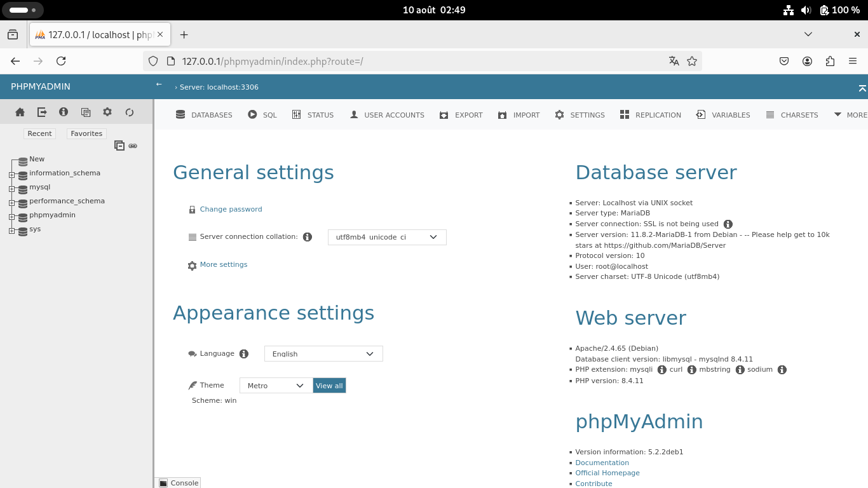
Task: Click info icon after mysqli extension
Action: click(x=661, y=370)
